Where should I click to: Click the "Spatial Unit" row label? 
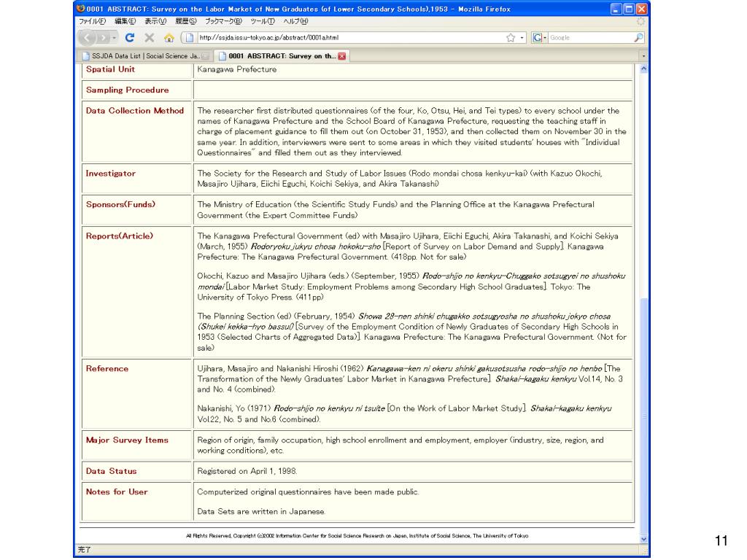111,69
